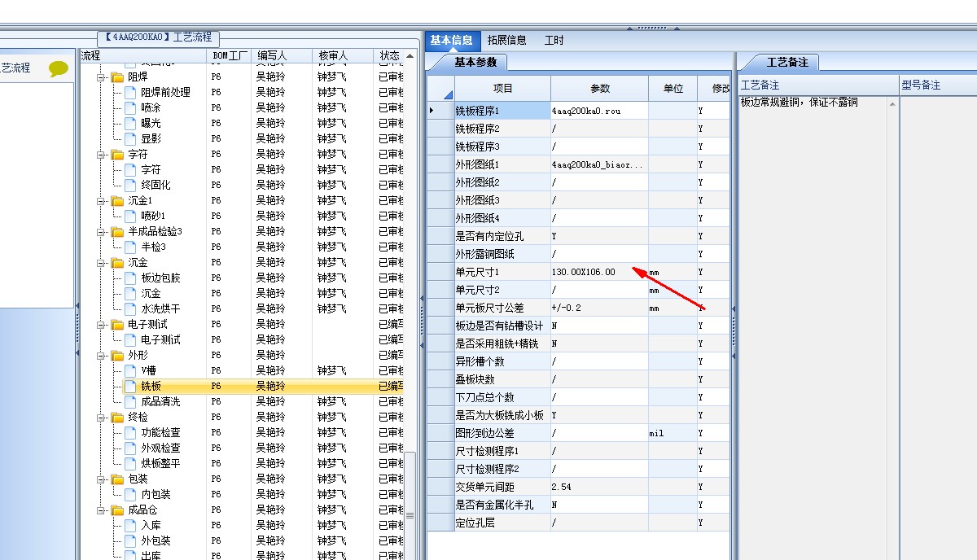Click the V槽 document icon
Viewport: 977px width, 560px height.
130,371
